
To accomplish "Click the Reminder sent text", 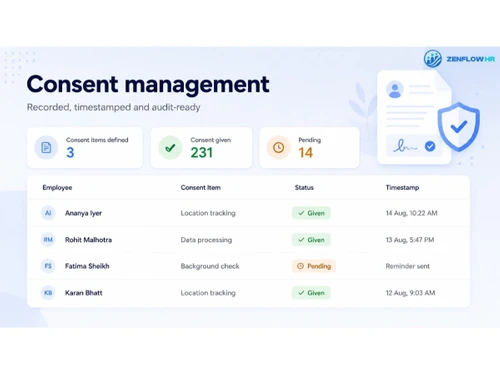I will (407, 266).
